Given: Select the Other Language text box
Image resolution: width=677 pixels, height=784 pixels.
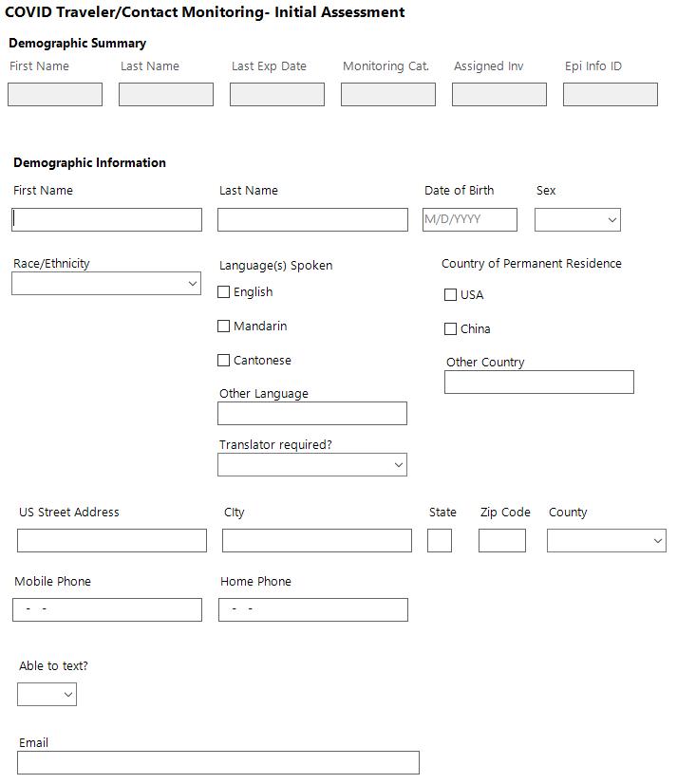Looking at the screenshot, I should pos(312,414).
